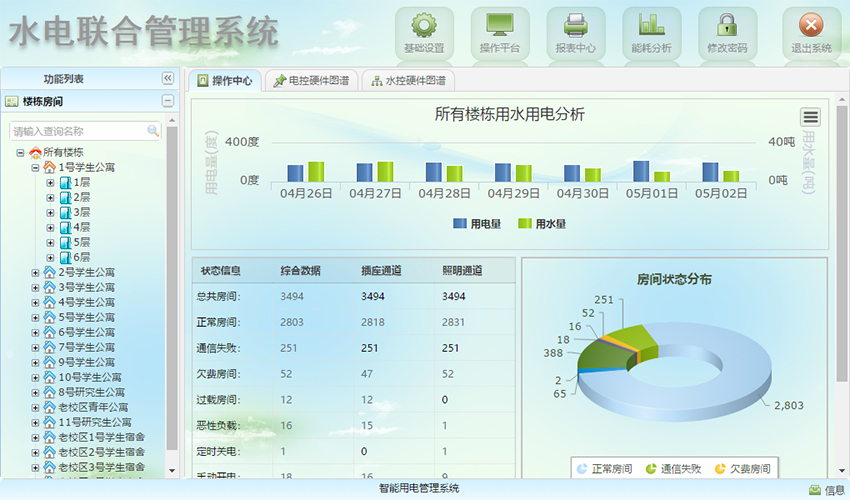Click the search magnifier in query box
The height and width of the screenshot is (500, 850).
tap(153, 131)
